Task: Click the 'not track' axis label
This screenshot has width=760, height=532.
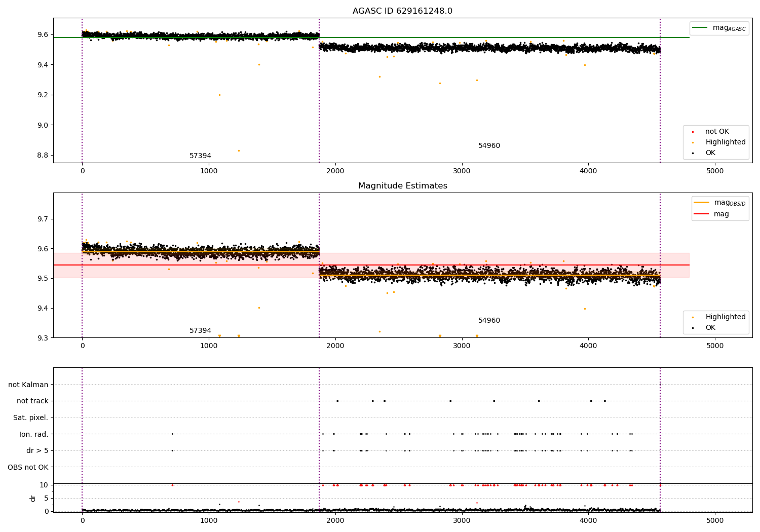Action: pos(32,401)
